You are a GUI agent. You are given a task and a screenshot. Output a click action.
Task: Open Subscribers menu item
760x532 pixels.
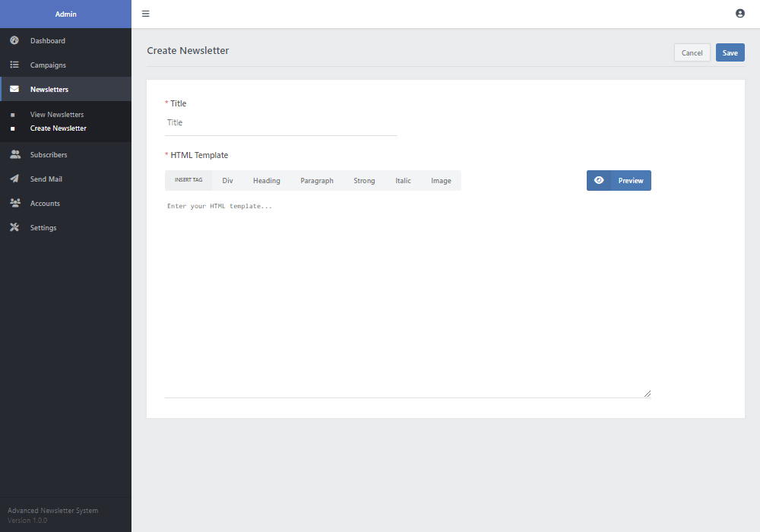pos(65,154)
